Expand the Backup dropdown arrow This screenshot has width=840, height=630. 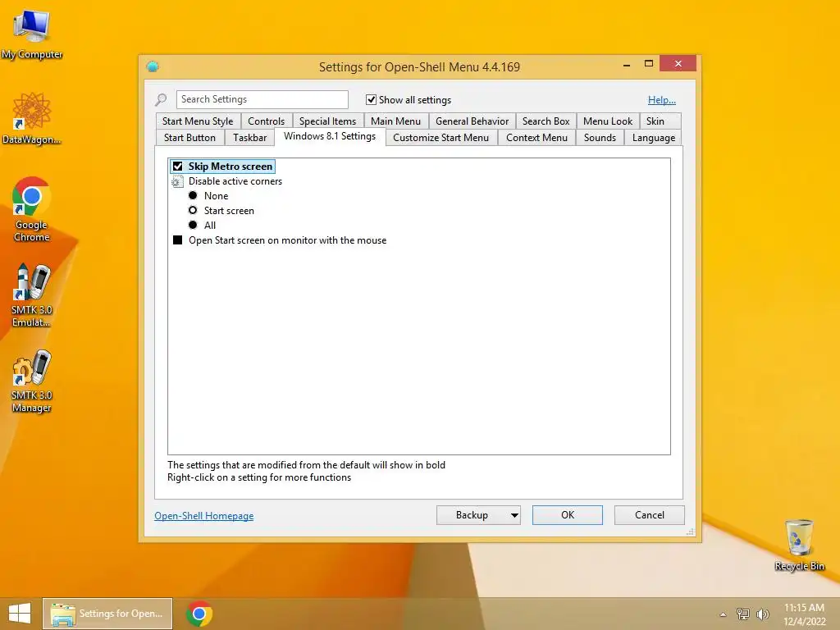pyautogui.click(x=514, y=515)
